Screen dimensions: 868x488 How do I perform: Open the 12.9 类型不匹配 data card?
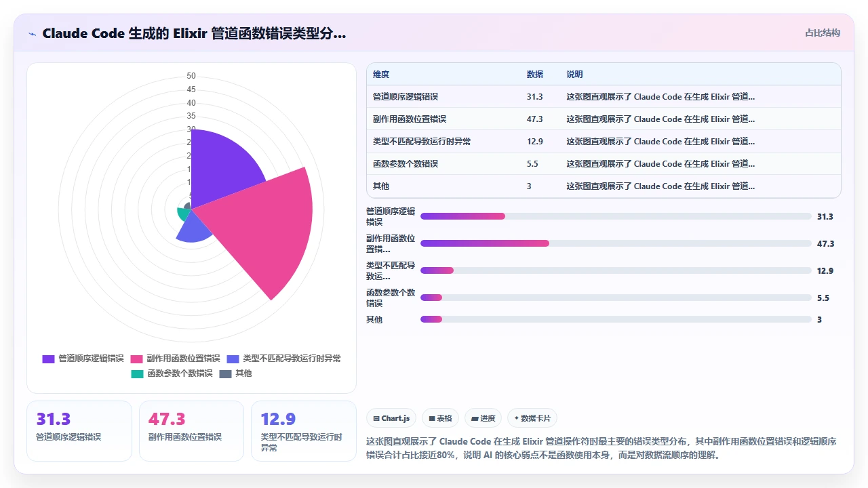pyautogui.click(x=304, y=431)
